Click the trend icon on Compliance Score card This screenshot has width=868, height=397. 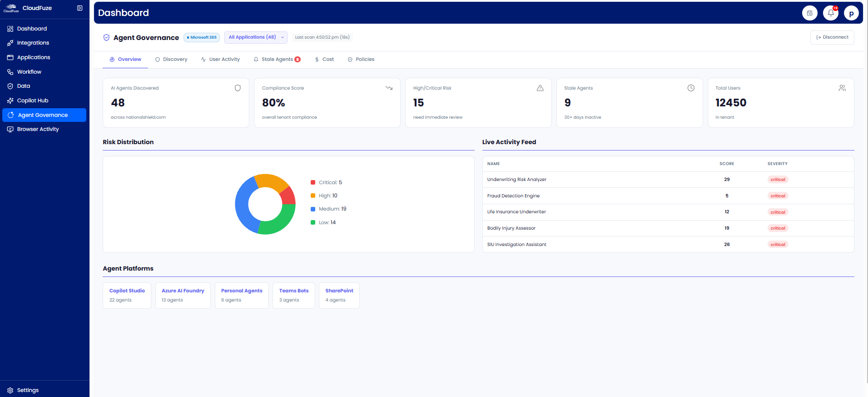pos(389,88)
